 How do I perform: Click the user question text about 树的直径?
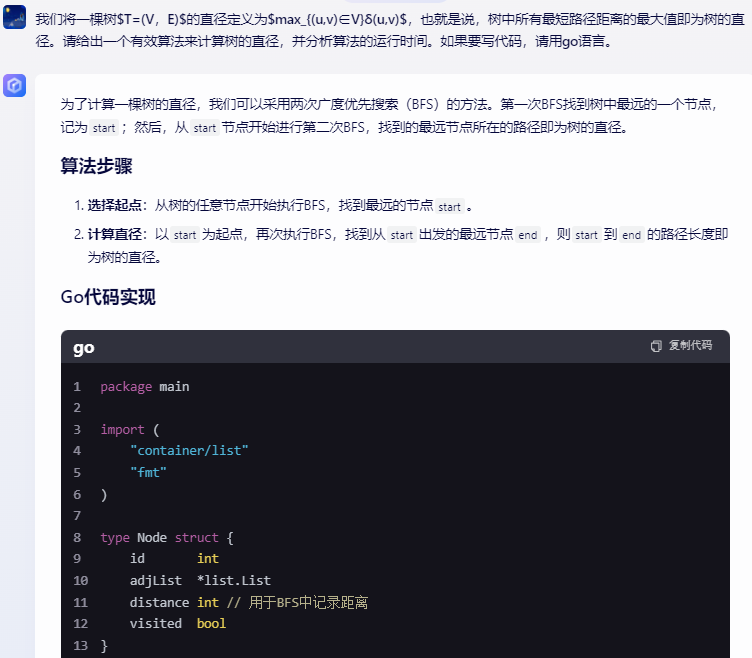389,30
